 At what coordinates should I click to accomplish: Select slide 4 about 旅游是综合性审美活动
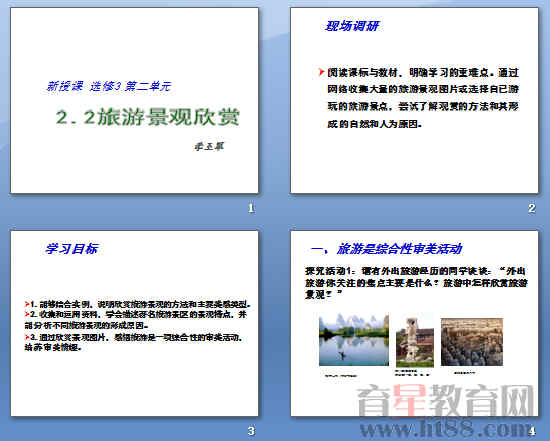415,323
